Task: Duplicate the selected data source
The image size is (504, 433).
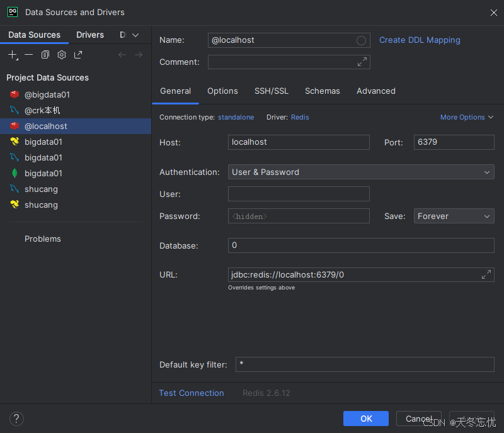Action: tap(45, 55)
